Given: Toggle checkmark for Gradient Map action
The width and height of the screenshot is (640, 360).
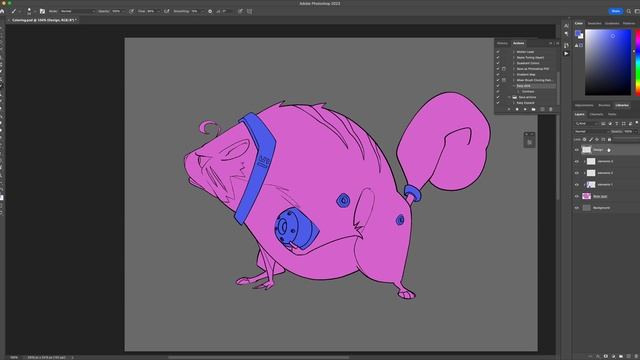Looking at the screenshot, I should point(498,75).
